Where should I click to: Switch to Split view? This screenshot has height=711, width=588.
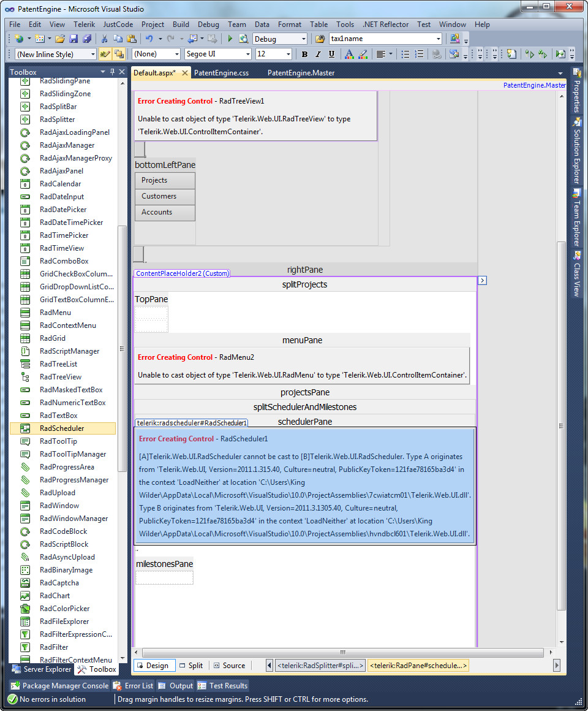(191, 665)
